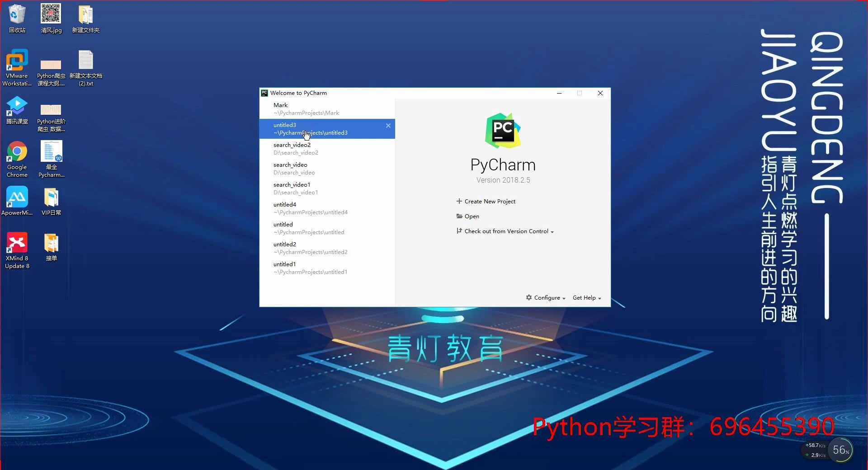Launch Google Chrome from the desktop

pyautogui.click(x=17, y=151)
